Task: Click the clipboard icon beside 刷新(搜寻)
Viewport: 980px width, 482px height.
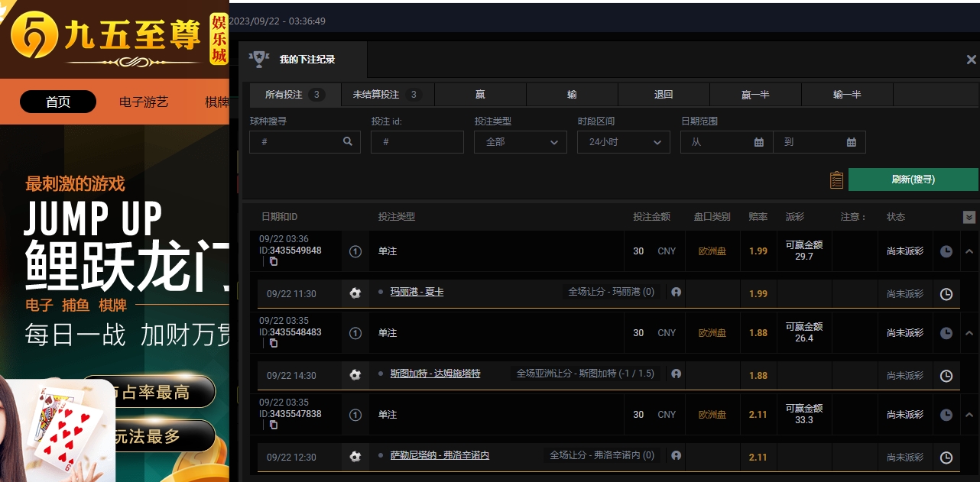Action: [836, 180]
